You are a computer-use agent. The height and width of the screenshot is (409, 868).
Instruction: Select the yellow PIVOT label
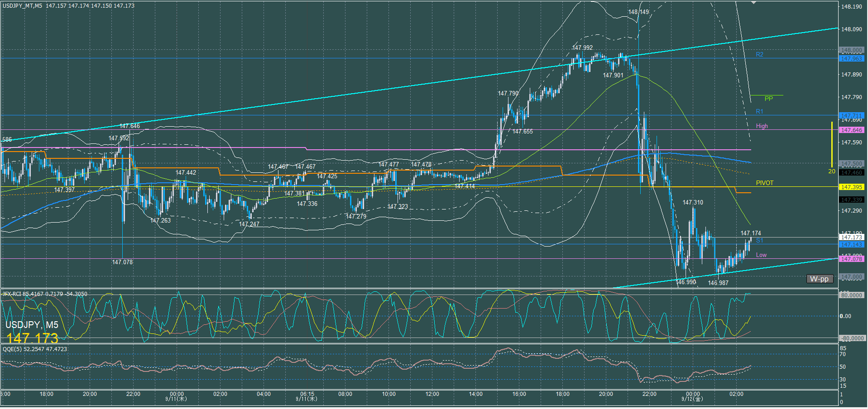(x=764, y=183)
